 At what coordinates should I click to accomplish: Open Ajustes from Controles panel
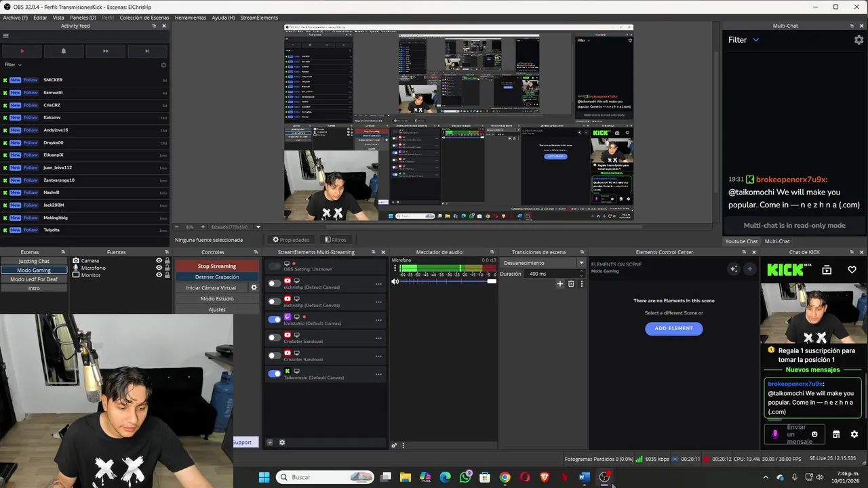pos(217,310)
